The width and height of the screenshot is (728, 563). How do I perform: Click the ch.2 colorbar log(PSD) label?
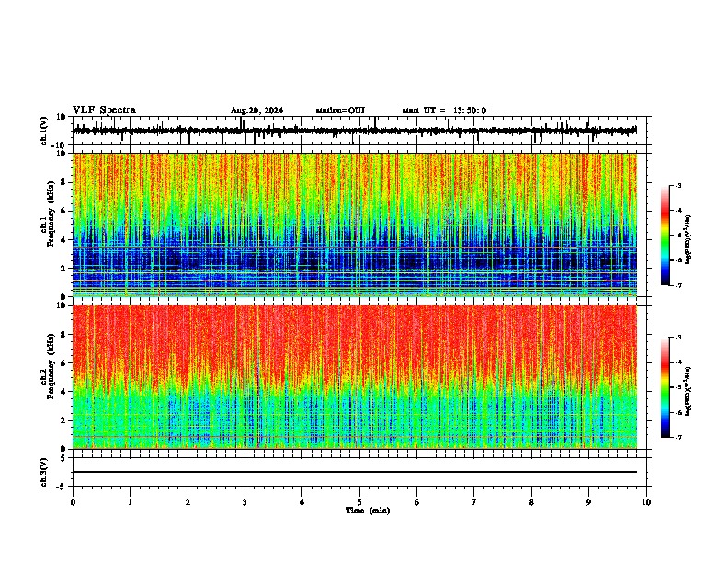[688, 391]
